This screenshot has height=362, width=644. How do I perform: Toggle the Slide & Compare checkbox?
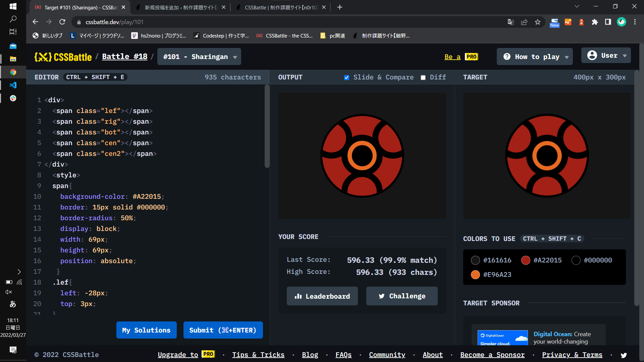pyautogui.click(x=346, y=77)
